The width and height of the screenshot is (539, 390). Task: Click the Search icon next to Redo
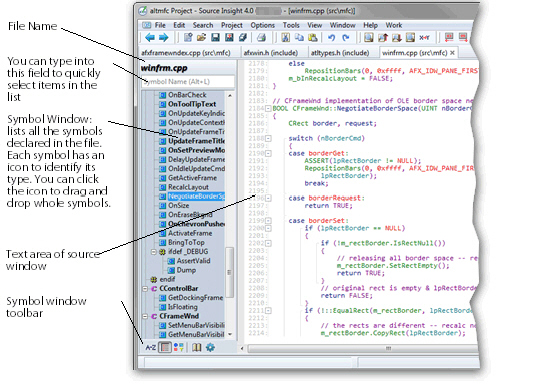369,37
